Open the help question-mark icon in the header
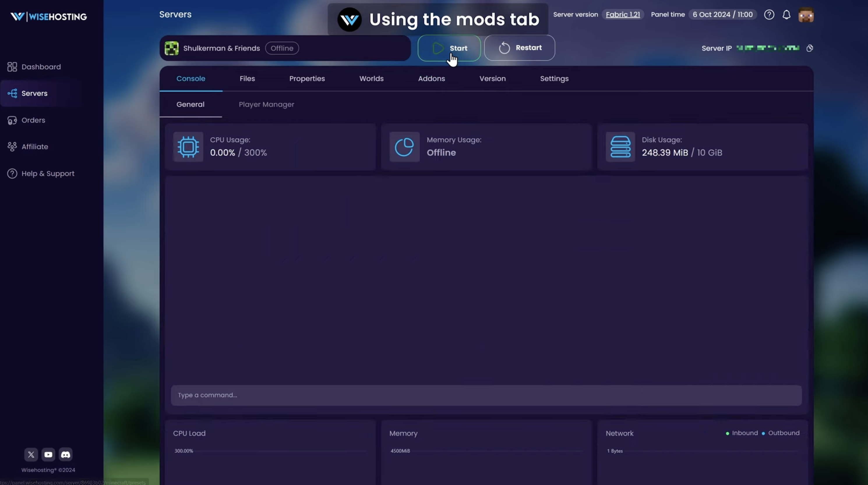This screenshot has width=868, height=485. [769, 15]
